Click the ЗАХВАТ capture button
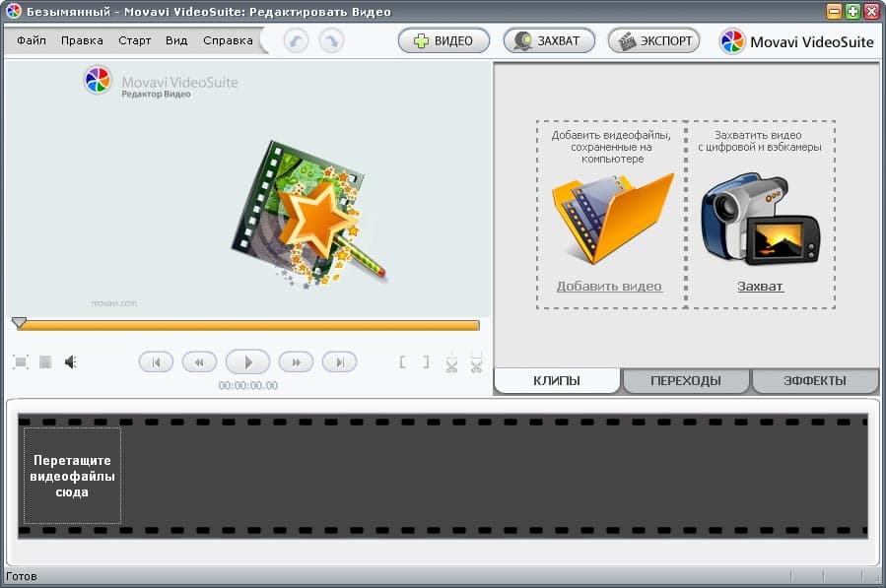The image size is (886, 588). [x=549, y=40]
